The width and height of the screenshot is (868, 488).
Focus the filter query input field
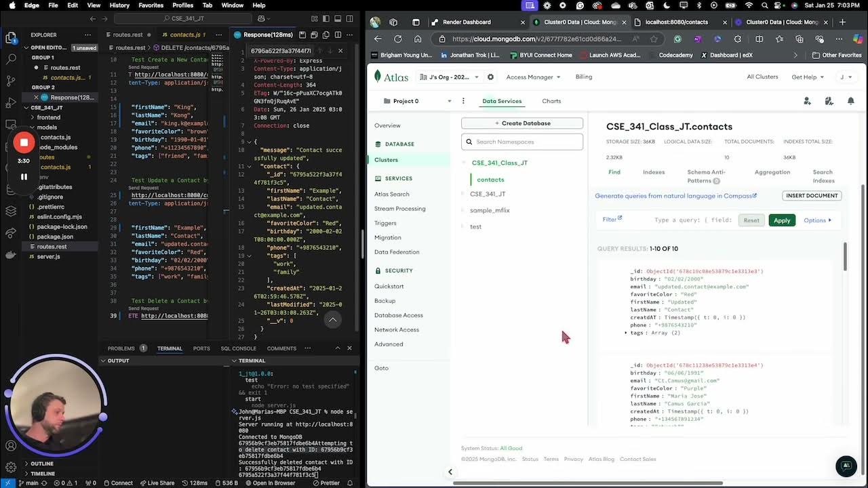click(694, 220)
